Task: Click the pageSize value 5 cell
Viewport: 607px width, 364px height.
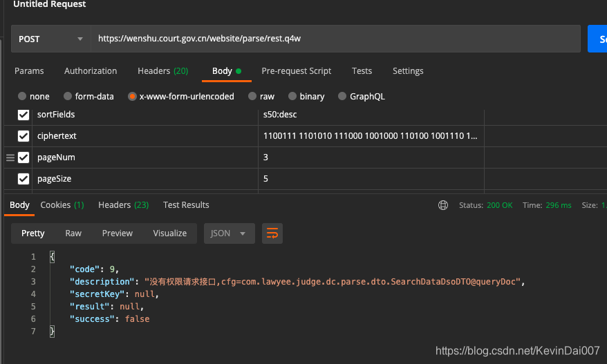Action: 371,179
